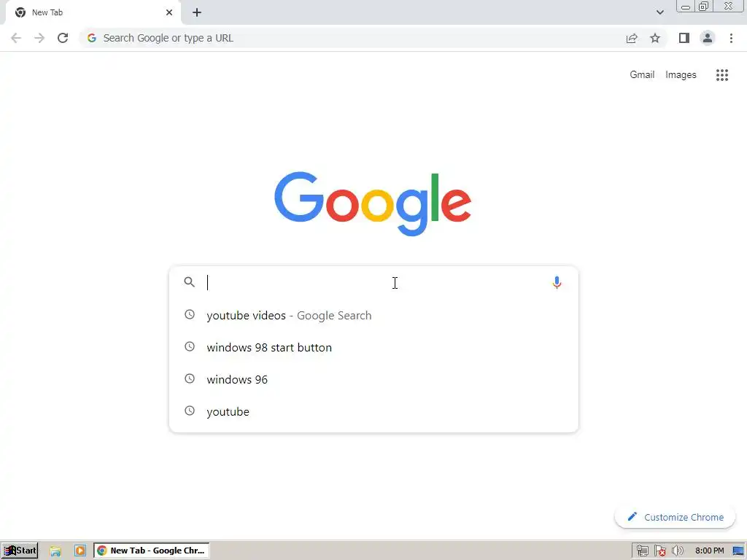Image resolution: width=747 pixels, height=560 pixels.
Task: Click the Customize Chrome button
Action: [675, 517]
